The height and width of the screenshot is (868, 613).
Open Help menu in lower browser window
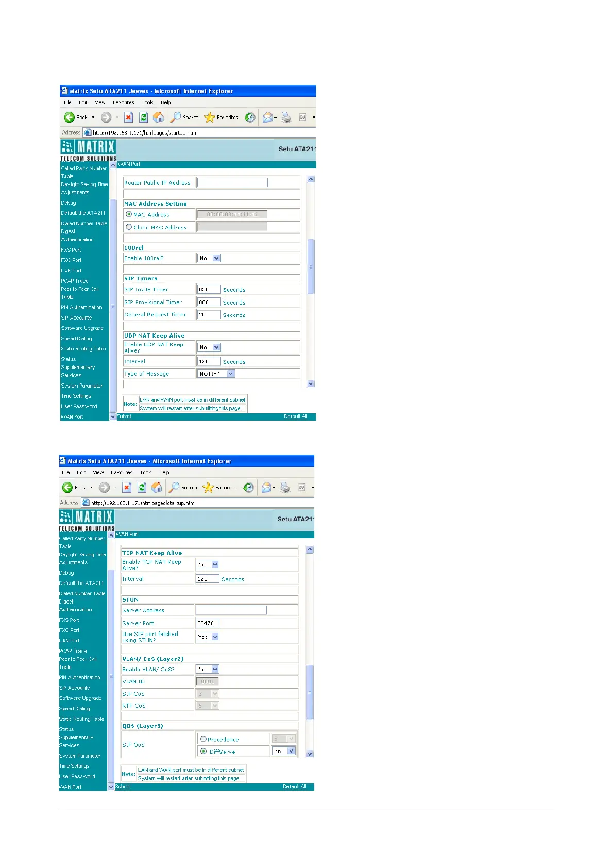tap(164, 472)
